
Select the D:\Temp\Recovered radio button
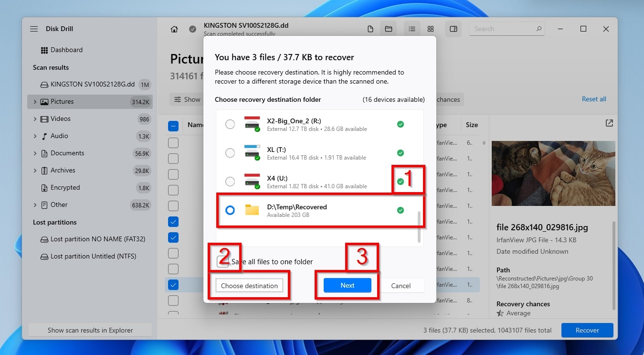pyautogui.click(x=230, y=210)
